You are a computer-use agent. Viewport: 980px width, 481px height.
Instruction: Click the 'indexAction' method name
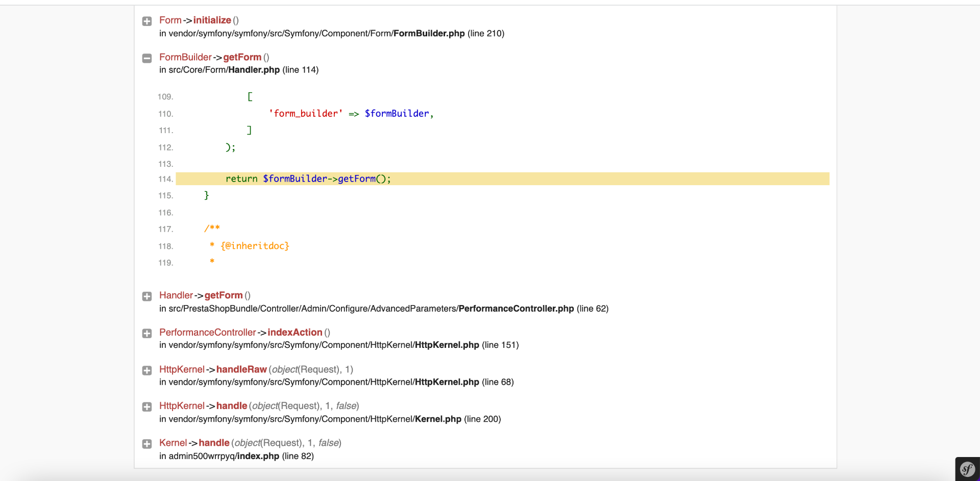pos(295,332)
